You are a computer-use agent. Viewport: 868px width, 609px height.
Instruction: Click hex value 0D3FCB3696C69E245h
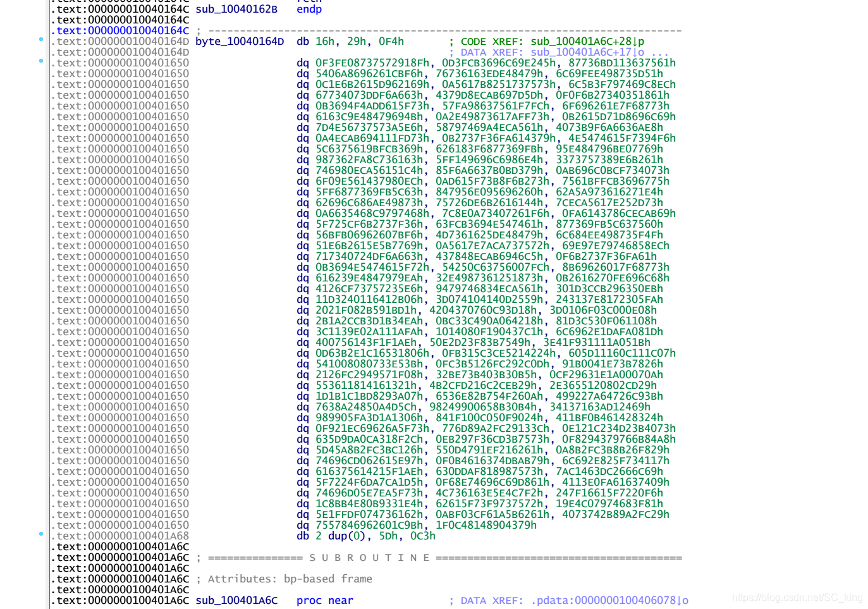(499, 63)
